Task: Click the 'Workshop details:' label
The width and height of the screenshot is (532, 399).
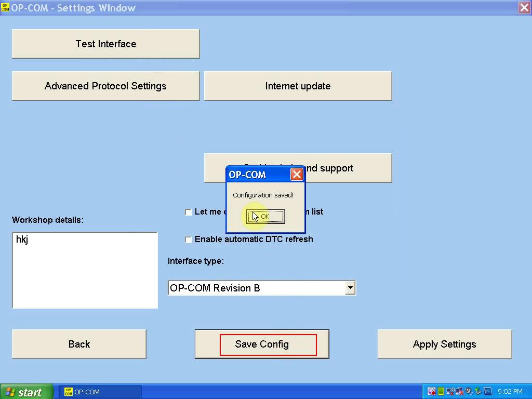Action: click(48, 220)
